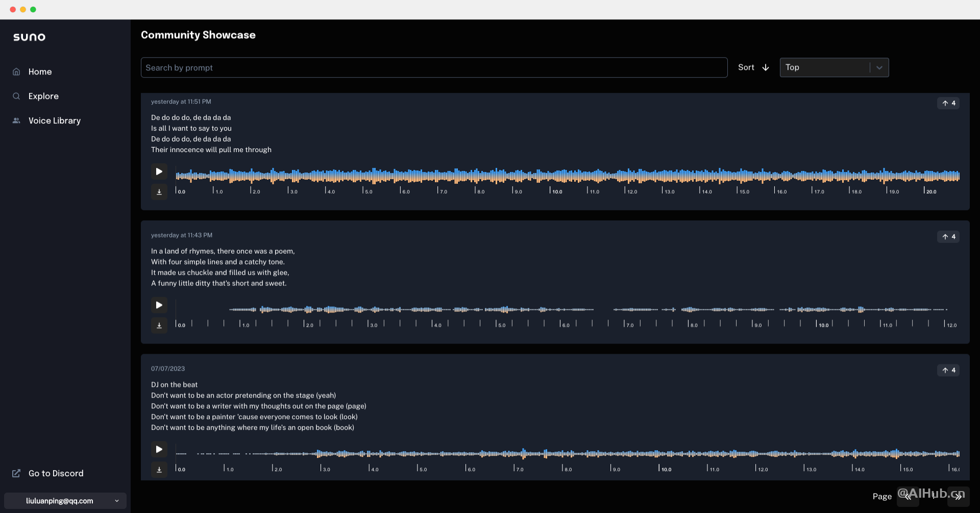Click the Suno logo
Screen dimensions: 980x513
(29, 37)
